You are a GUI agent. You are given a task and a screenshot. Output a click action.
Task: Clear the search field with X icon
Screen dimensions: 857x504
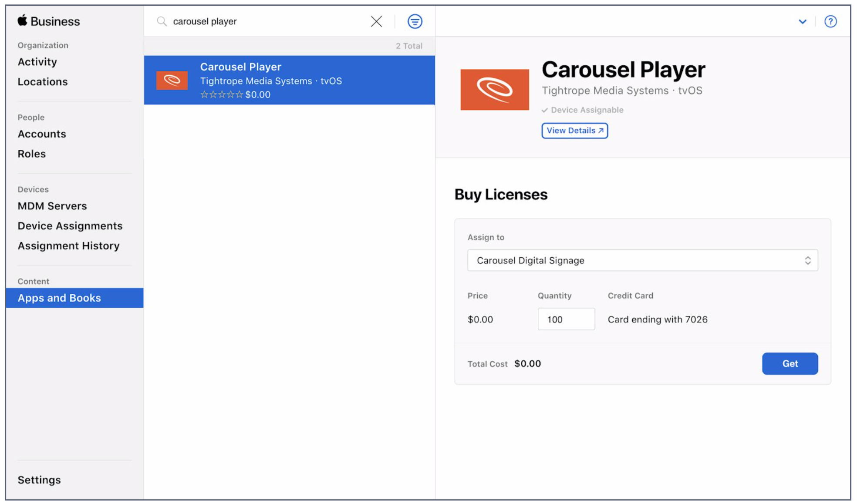[x=376, y=21]
